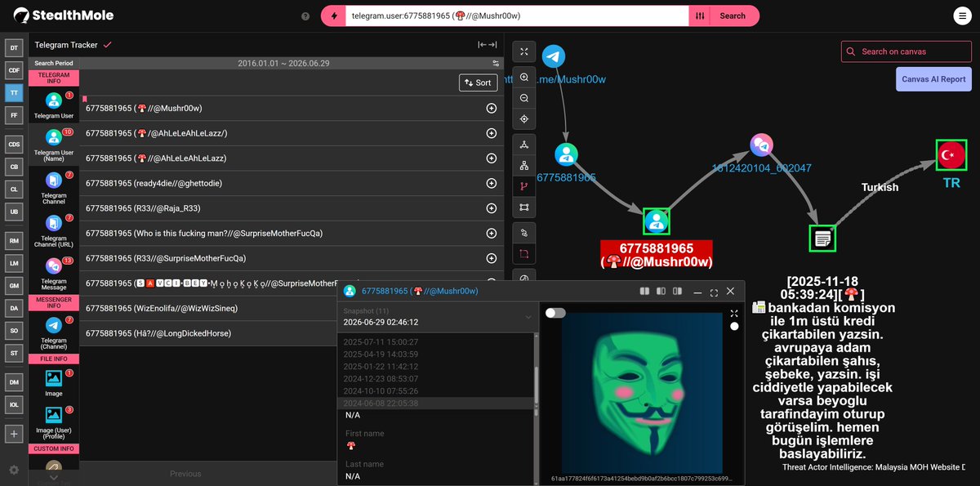Zoom in on the canvas

[x=524, y=76]
